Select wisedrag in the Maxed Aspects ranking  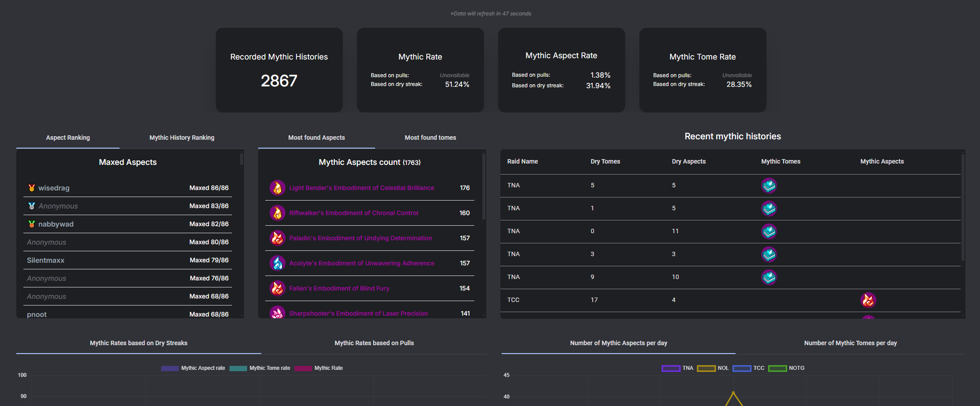(54, 188)
